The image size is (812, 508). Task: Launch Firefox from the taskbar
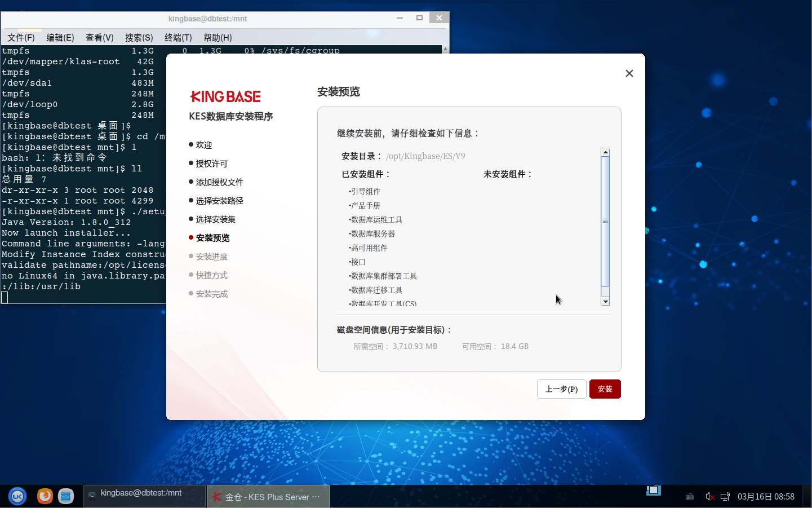coord(45,496)
